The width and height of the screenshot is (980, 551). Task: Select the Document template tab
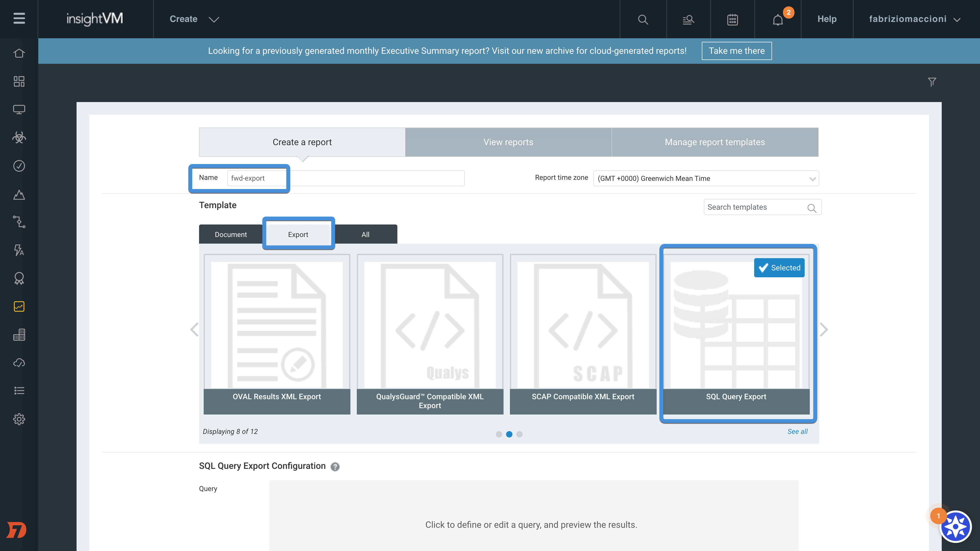pos(230,235)
